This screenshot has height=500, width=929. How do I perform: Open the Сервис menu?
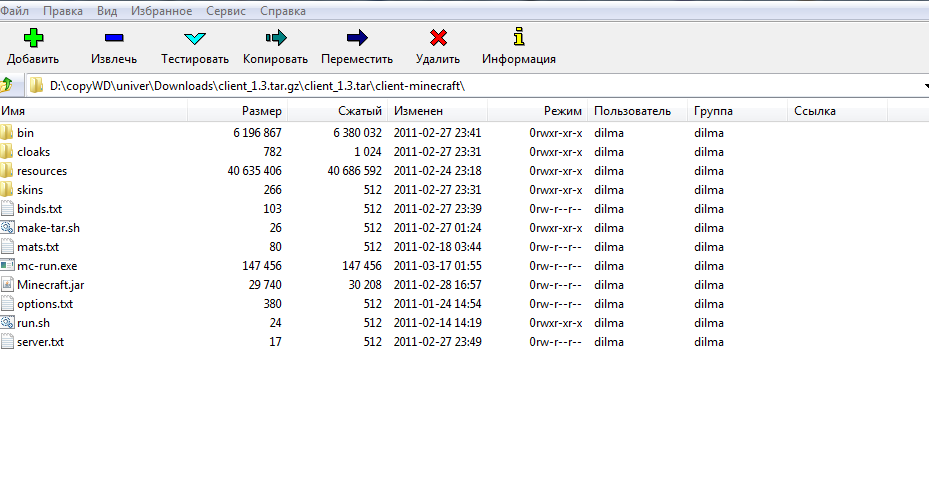pyautogui.click(x=226, y=11)
